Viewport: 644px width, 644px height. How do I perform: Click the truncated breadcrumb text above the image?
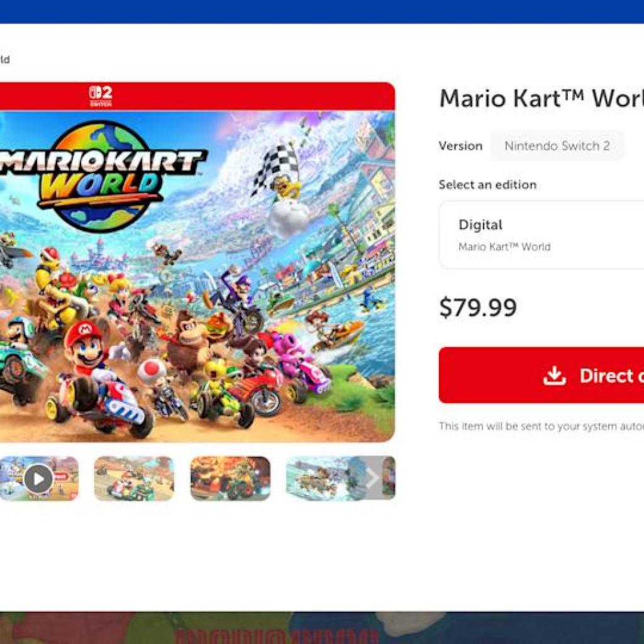click(x=4, y=60)
